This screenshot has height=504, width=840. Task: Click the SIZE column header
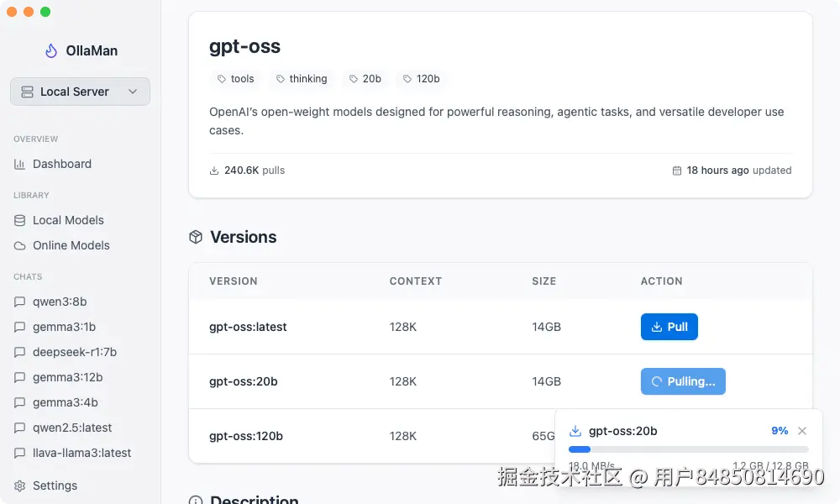(x=544, y=281)
